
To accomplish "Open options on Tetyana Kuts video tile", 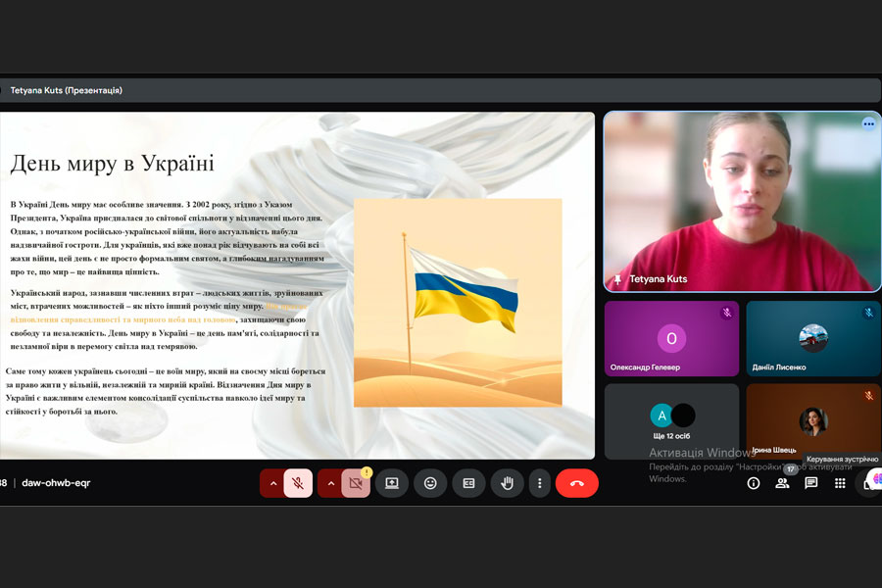I will point(868,123).
